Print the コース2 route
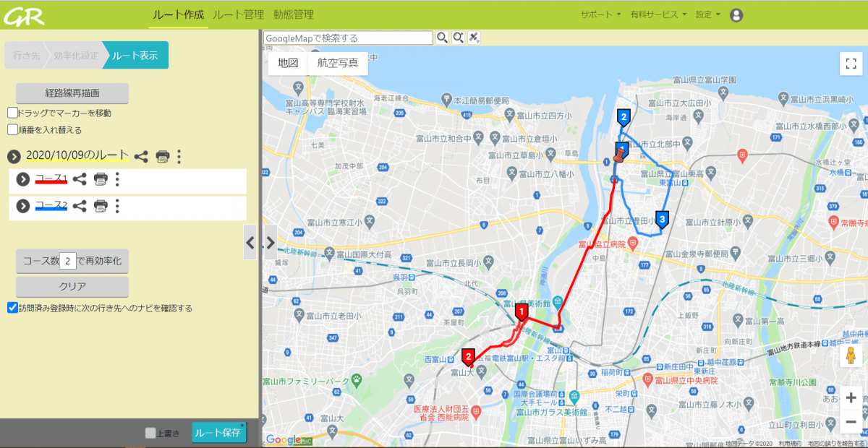Screen dimensions: 868x448 coord(101,206)
